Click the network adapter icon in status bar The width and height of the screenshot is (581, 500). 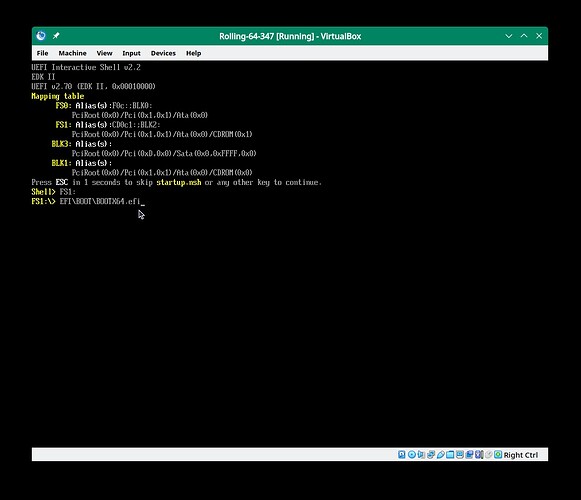coord(431,454)
